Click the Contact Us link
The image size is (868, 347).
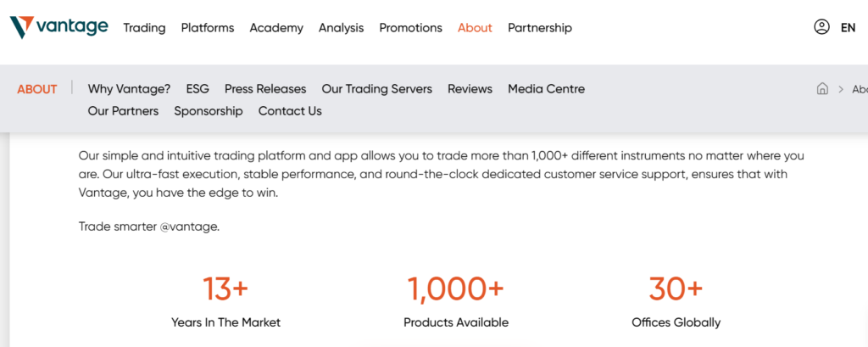tap(290, 111)
